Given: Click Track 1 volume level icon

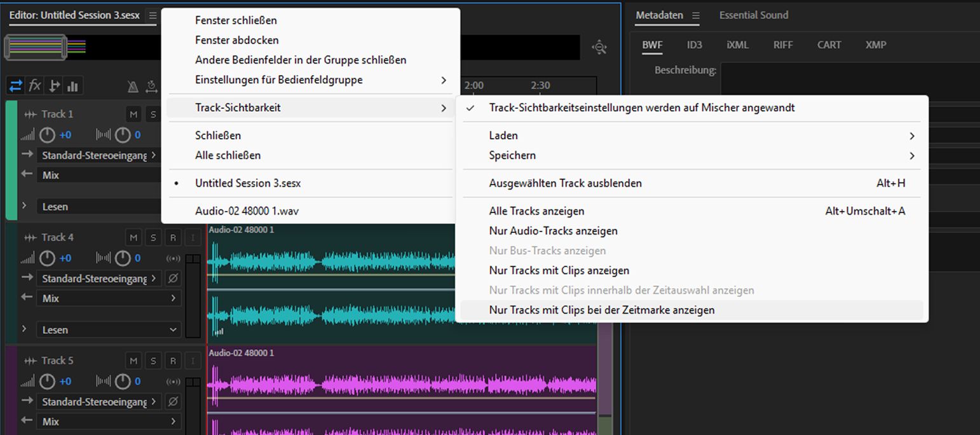Looking at the screenshot, I should coord(27,135).
